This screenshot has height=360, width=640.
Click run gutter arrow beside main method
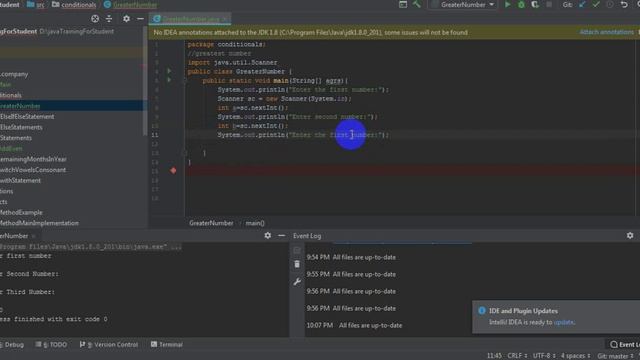click(x=169, y=80)
